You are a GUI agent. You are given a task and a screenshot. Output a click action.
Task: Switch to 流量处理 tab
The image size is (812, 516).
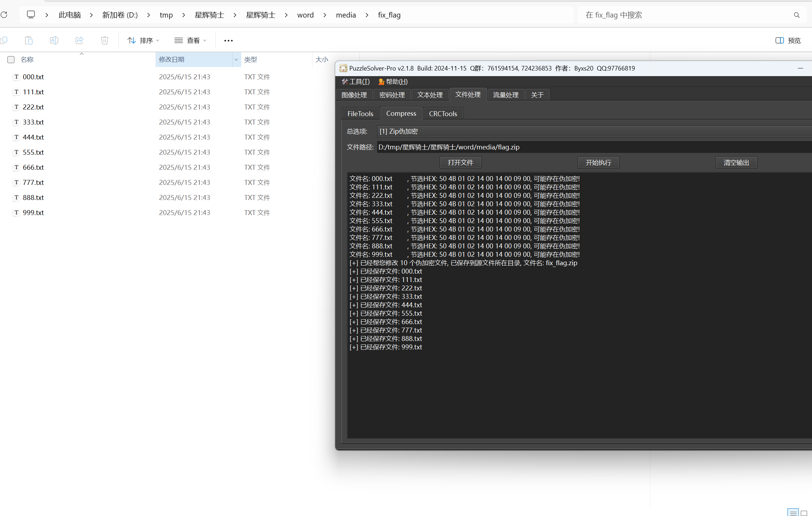click(506, 95)
